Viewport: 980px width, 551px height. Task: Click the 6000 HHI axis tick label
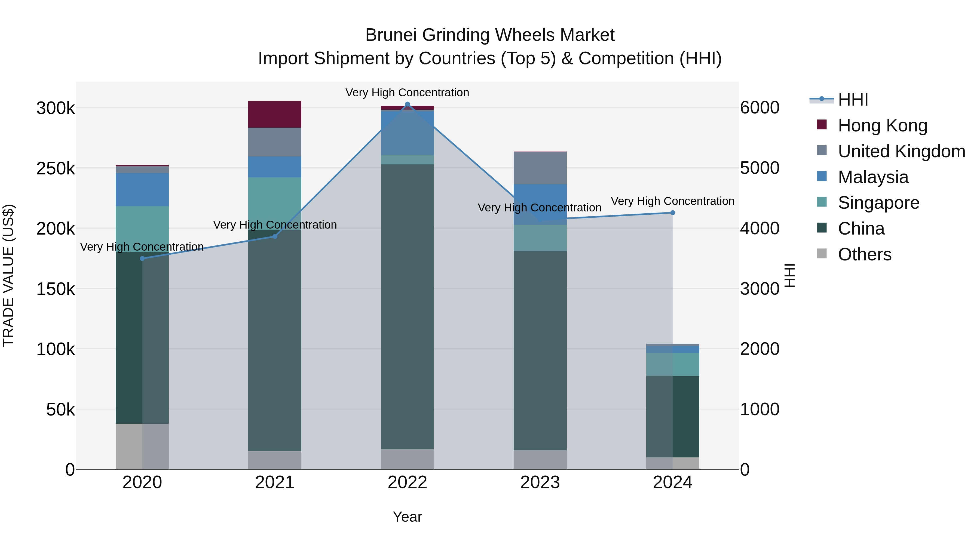[x=760, y=108]
